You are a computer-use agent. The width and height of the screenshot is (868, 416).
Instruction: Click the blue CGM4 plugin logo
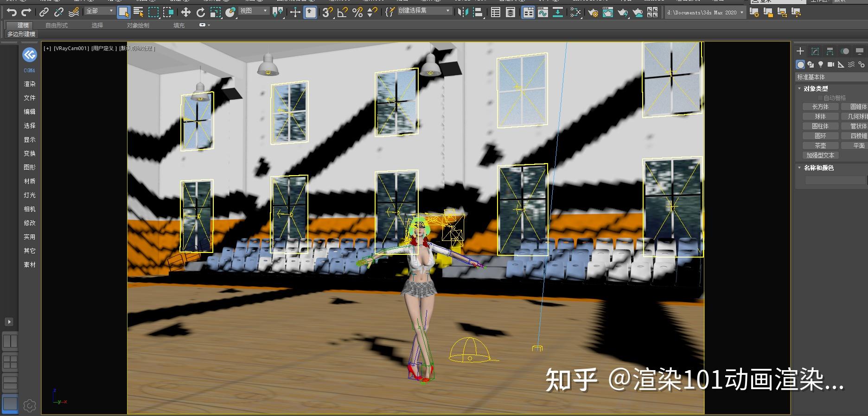click(30, 55)
